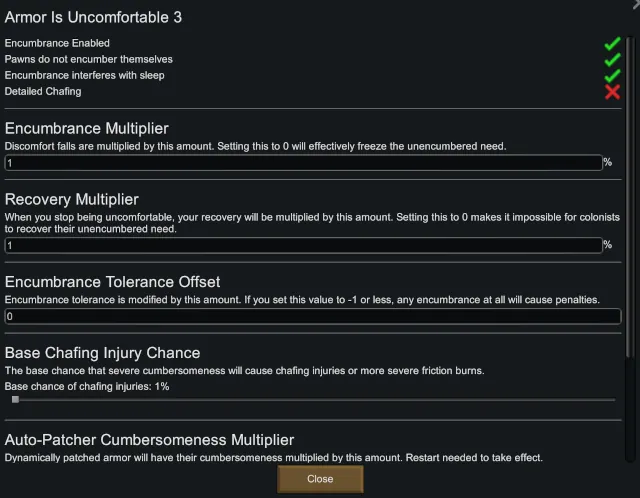Click the 'Encumbrance Tolerance Offset' heading
The height and width of the screenshot is (498, 640).
click(x=113, y=282)
